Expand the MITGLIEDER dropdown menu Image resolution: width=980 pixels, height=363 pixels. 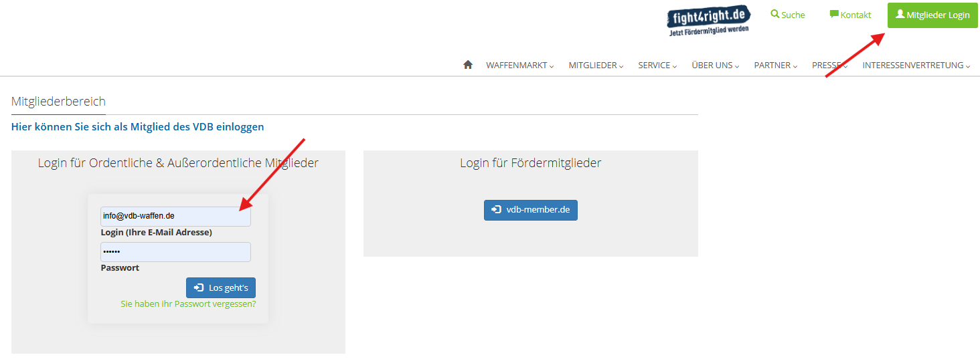[596, 66]
